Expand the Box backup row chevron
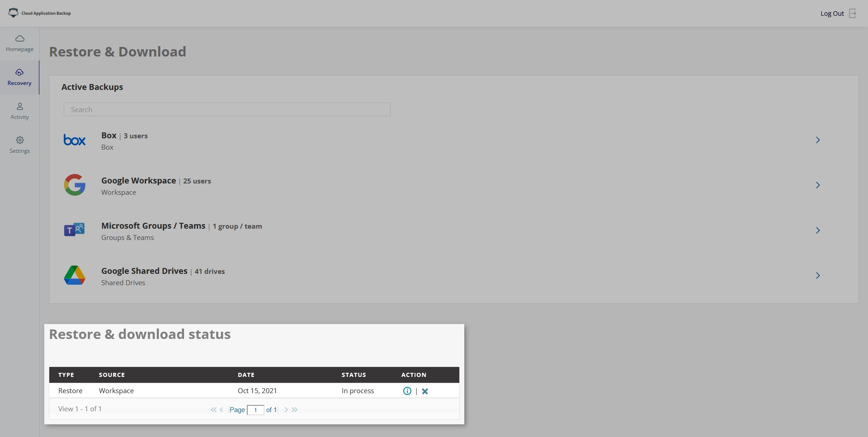Screen dimensions: 868x437 pyautogui.click(x=817, y=140)
